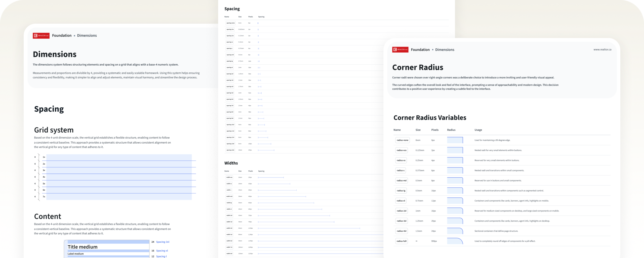This screenshot has width=644, height=258.
Task: Open Foundation breadcrumb on the Dimensions page
Action: pos(62,35)
